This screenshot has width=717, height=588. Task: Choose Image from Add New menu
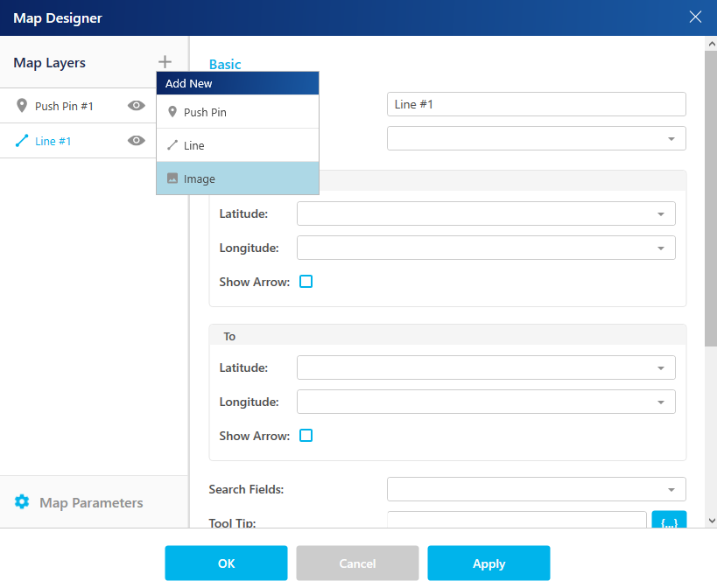238,178
